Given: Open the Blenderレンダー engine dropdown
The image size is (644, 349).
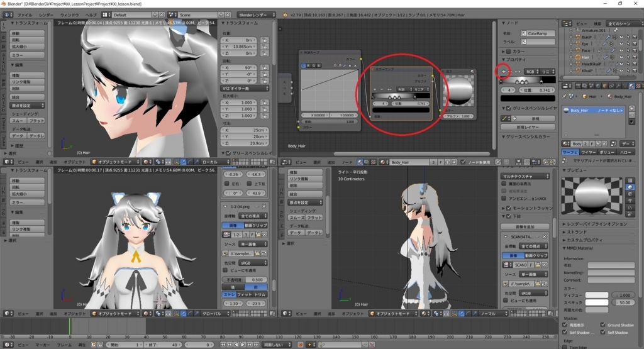Looking at the screenshot, I should coord(257,15).
